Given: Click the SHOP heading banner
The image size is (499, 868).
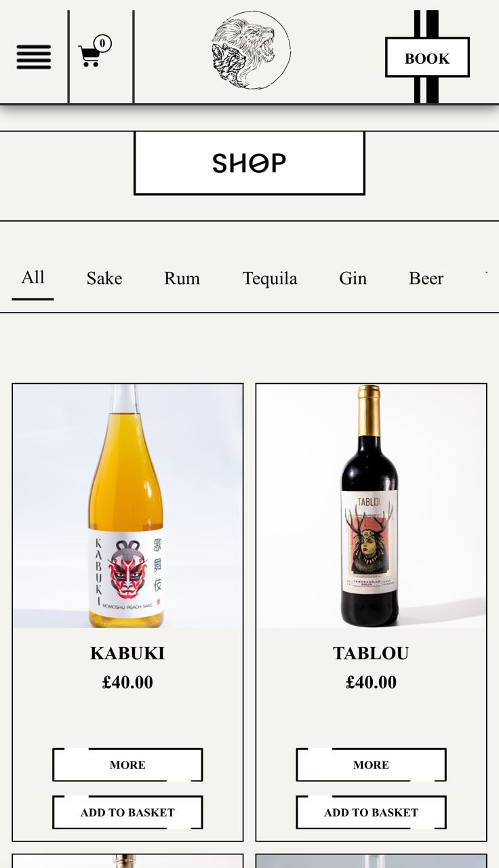Looking at the screenshot, I should [x=249, y=163].
